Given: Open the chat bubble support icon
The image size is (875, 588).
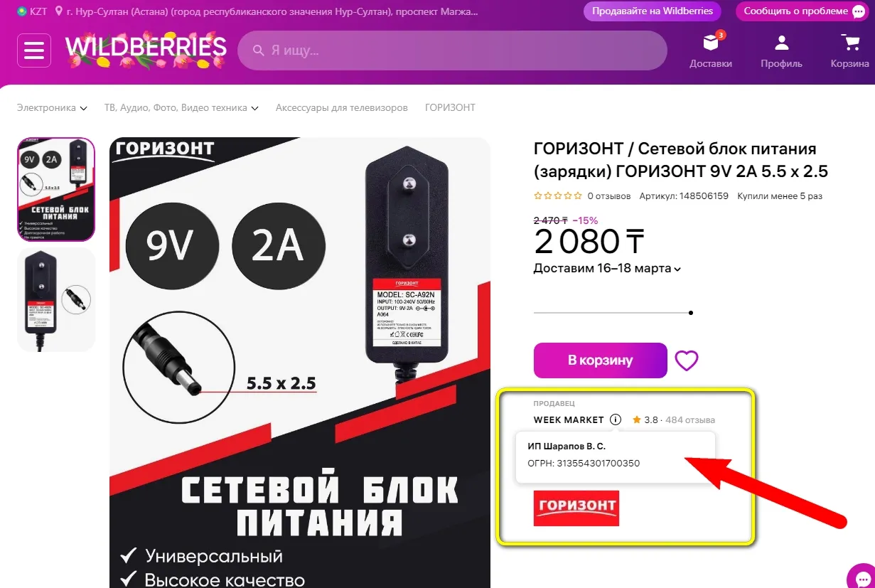Looking at the screenshot, I should tap(862, 577).
